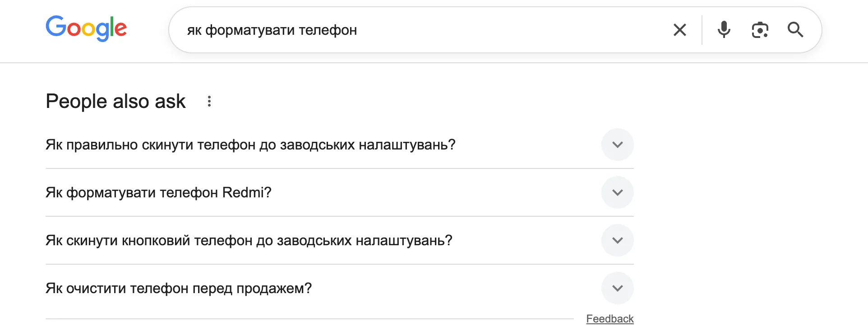Viewport: 868px width, 336px height.
Task: Clear the search query with the X icon
Action: tap(679, 30)
